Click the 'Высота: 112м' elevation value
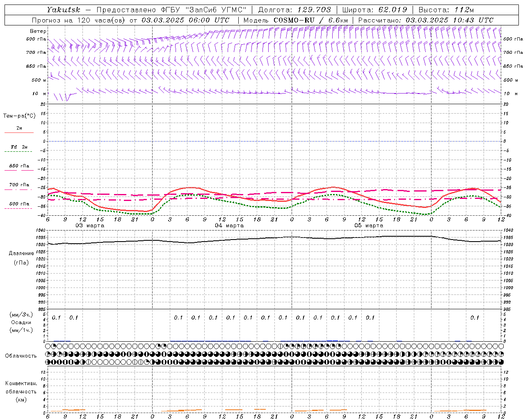The height and width of the screenshot is (420, 525). 447,10
